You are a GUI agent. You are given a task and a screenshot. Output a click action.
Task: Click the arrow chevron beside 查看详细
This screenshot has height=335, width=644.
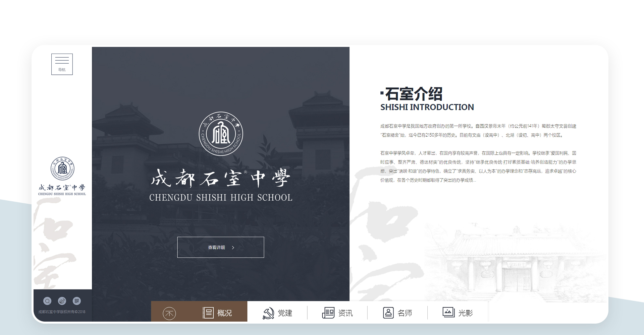233,248
